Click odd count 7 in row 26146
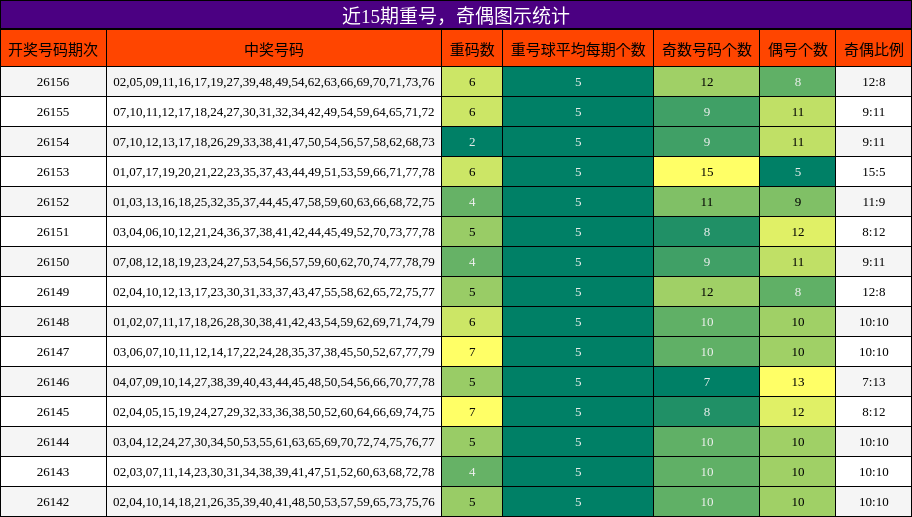The height and width of the screenshot is (517, 912). point(707,382)
